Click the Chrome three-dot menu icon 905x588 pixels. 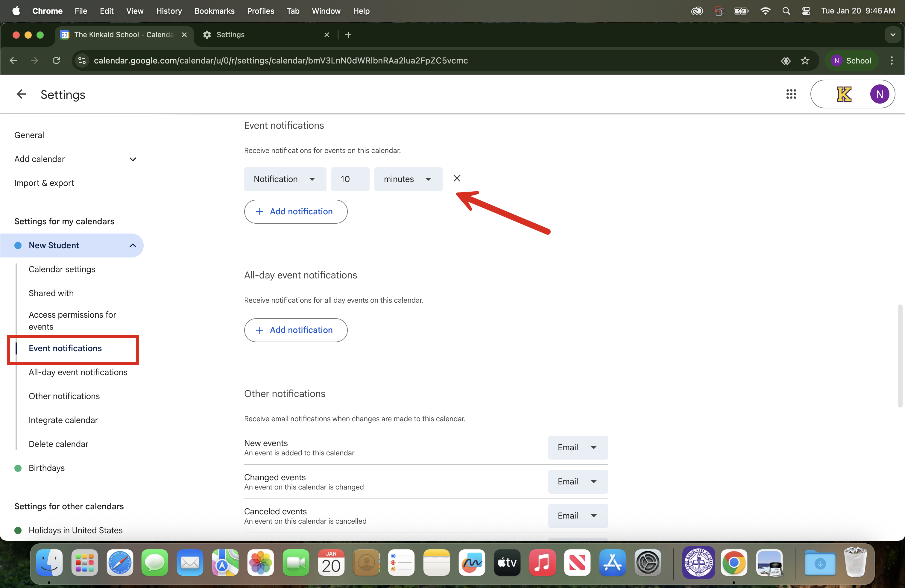[x=892, y=61]
